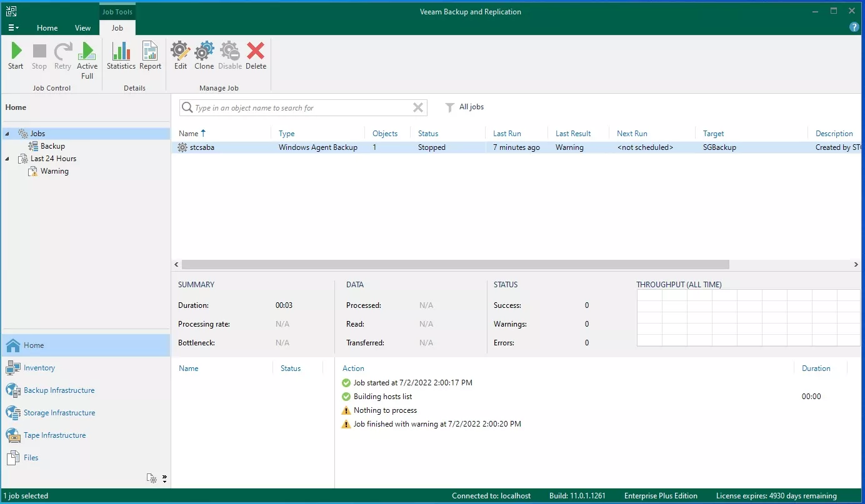Click the Stop job icon
865x504 pixels.
(39, 56)
